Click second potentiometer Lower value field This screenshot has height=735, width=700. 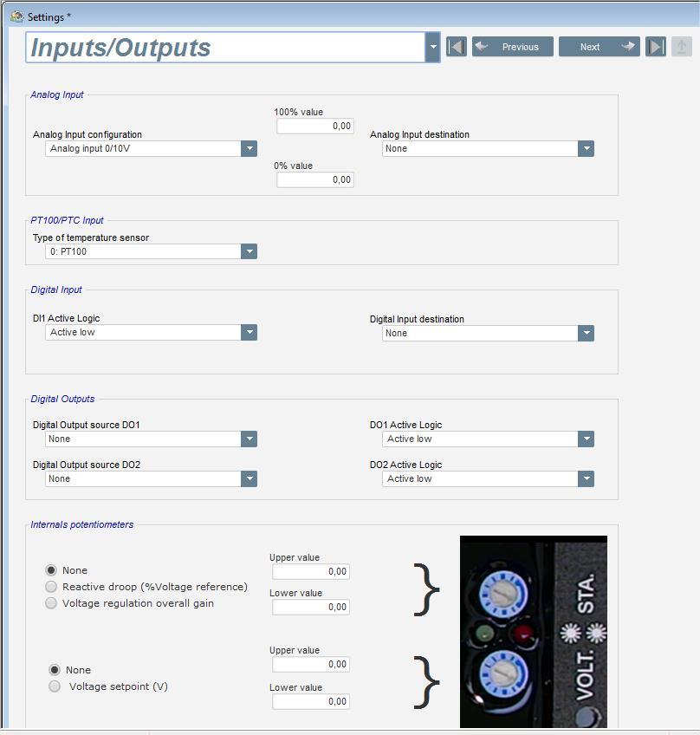[311, 701]
